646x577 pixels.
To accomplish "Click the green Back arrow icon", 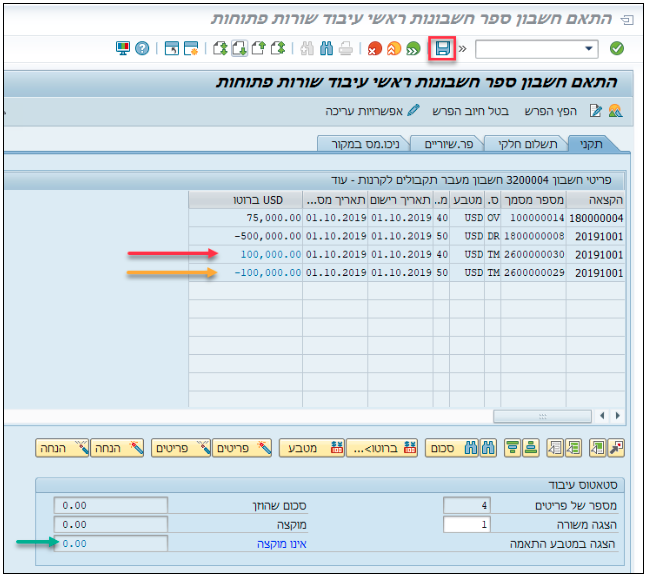I will tap(413, 49).
